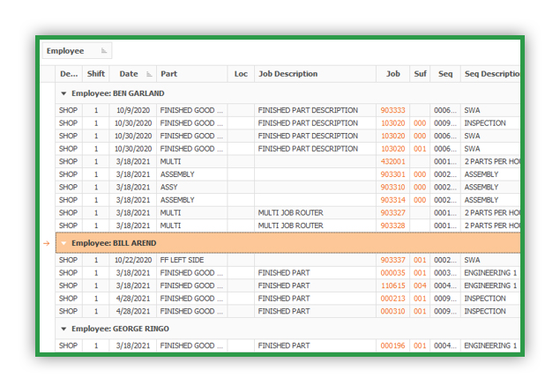Sort by the Shift column header
560x392 pixels.
point(96,74)
